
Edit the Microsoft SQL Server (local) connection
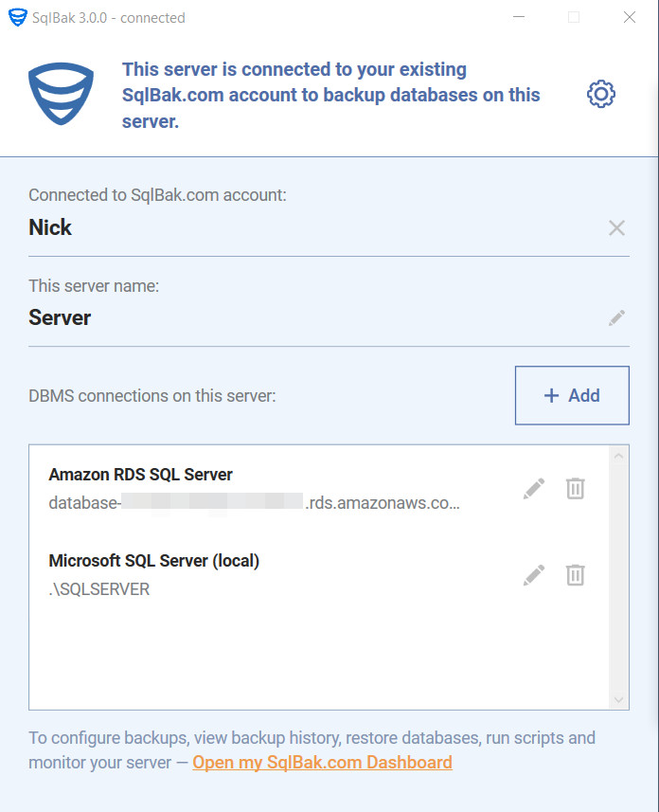(534, 575)
